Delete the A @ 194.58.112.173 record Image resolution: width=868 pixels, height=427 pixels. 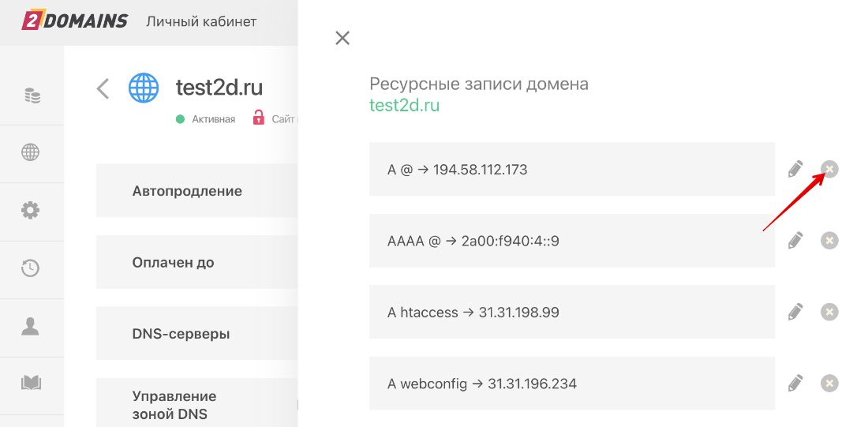pyautogui.click(x=829, y=169)
